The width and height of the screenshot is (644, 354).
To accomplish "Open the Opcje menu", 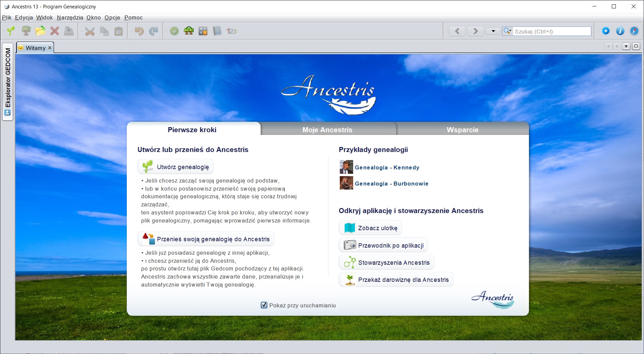I will click(112, 17).
